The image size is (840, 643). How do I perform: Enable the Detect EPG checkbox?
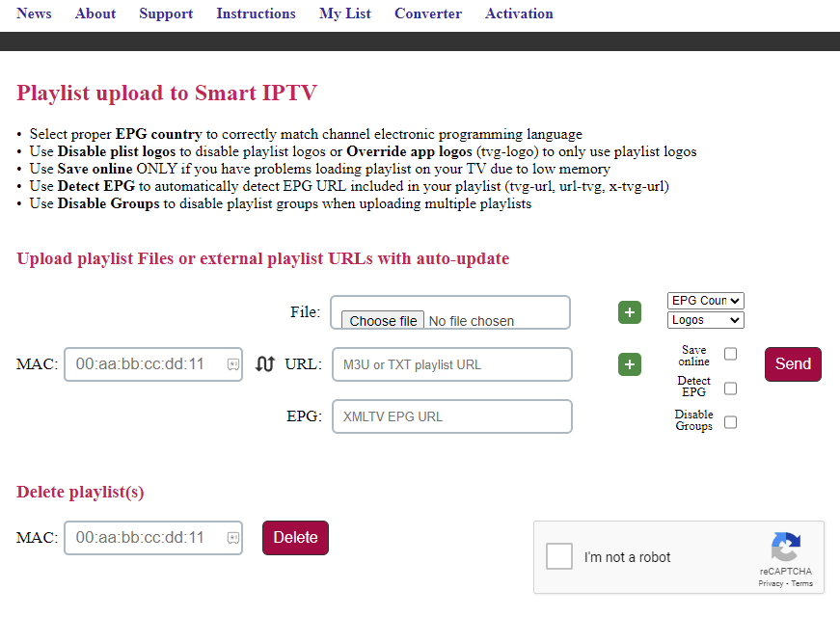coord(730,388)
